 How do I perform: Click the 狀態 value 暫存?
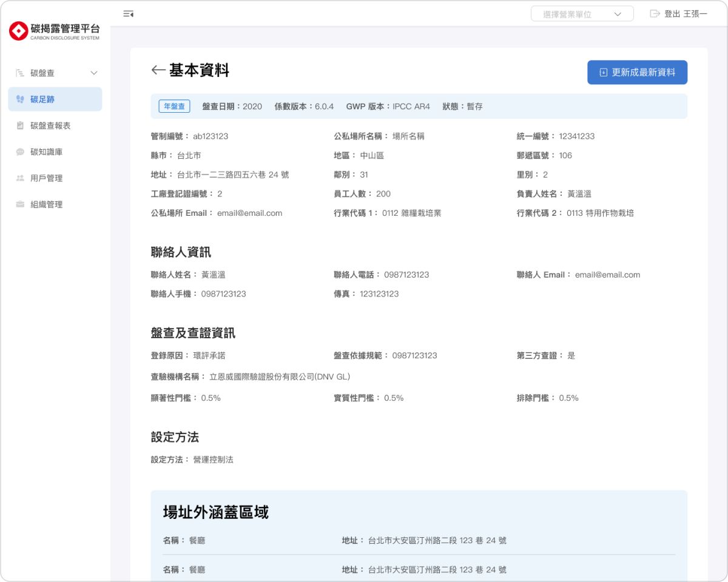point(474,106)
